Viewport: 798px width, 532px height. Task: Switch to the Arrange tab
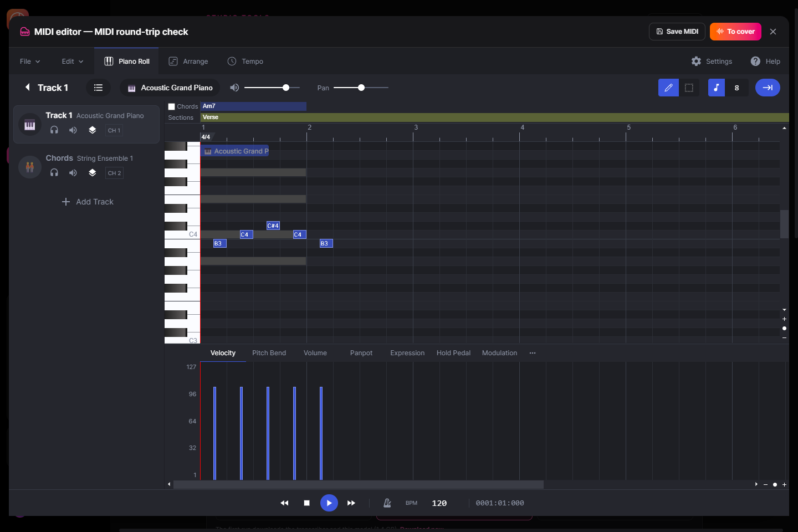click(x=188, y=61)
